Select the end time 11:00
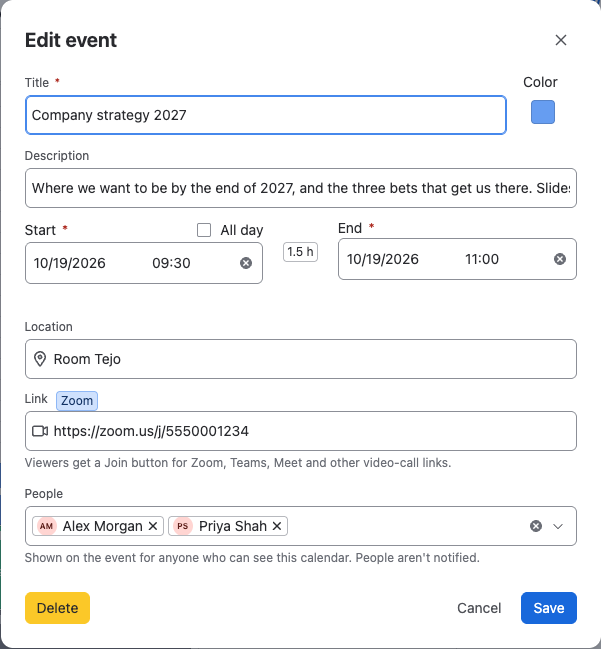The width and height of the screenshot is (601, 649). pos(482,259)
